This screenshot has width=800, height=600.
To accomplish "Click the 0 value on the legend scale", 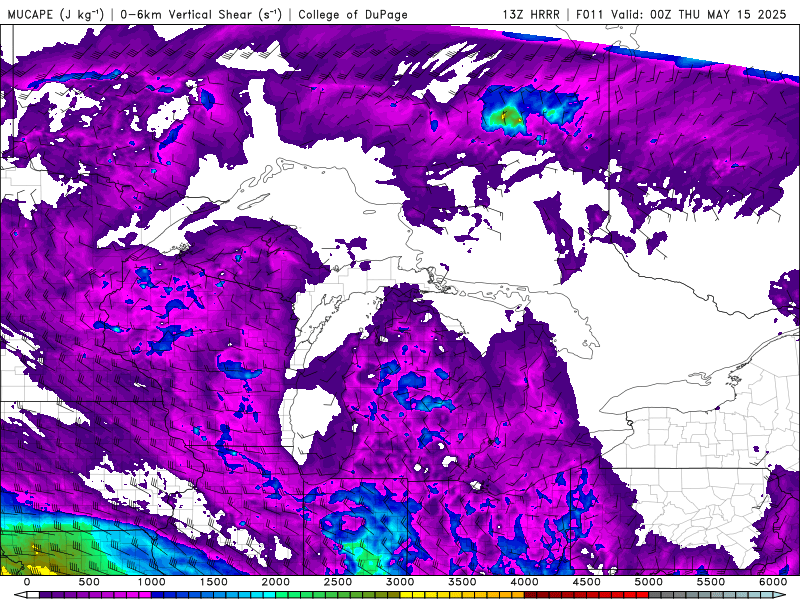I will click(27, 582).
